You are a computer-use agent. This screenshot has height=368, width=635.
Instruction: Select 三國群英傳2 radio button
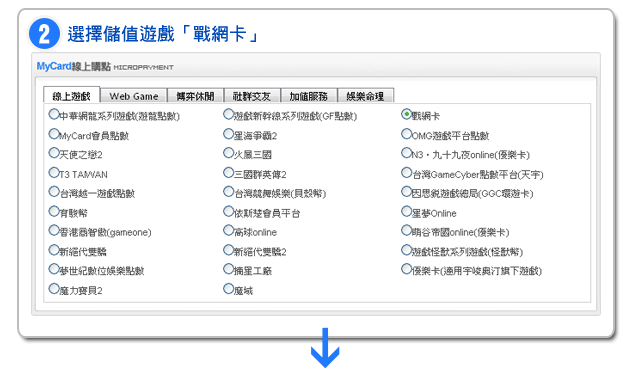coord(228,172)
